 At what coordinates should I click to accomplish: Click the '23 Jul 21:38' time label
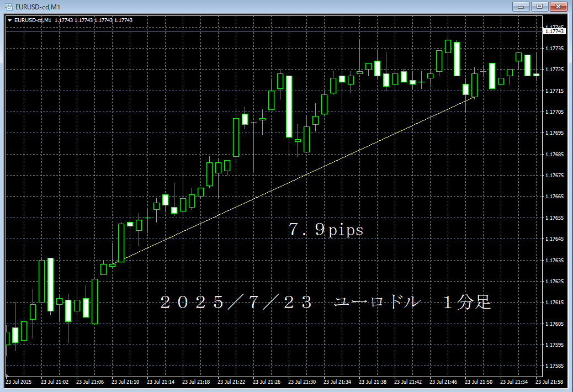[373, 382]
